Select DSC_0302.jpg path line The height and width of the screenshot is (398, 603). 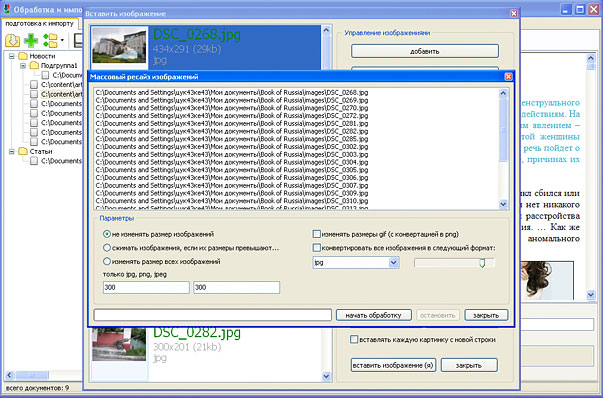(x=232, y=147)
